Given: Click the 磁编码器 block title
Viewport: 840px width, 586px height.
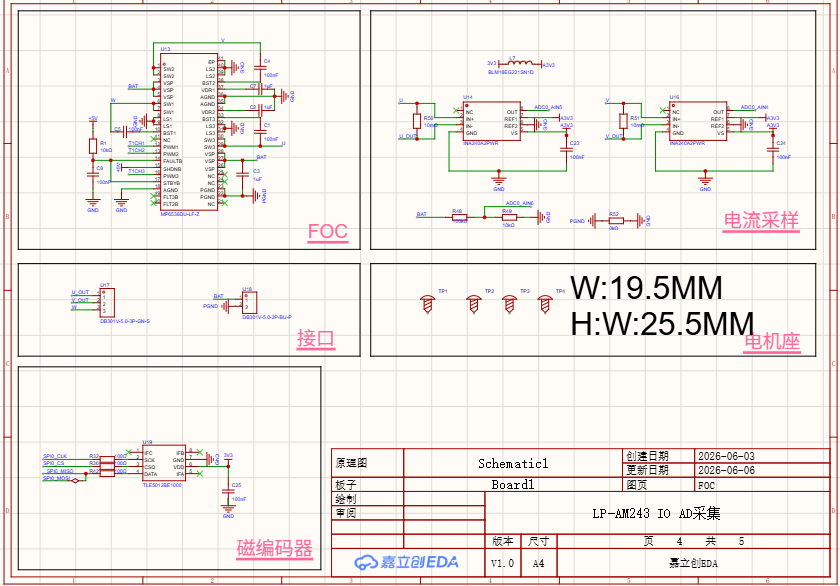Looking at the screenshot, I should [275, 549].
